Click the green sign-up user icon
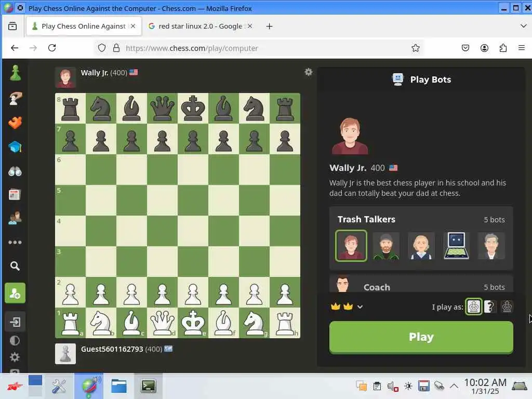 15,293
